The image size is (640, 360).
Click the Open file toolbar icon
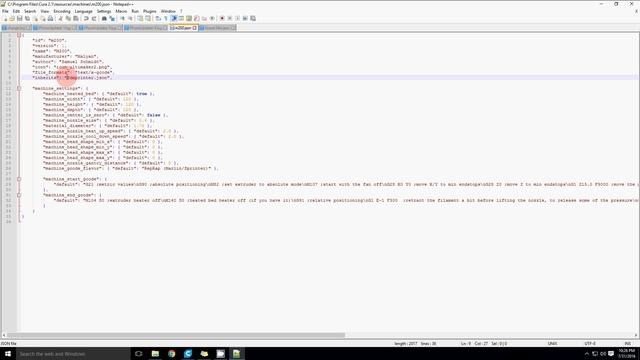click(12, 18)
